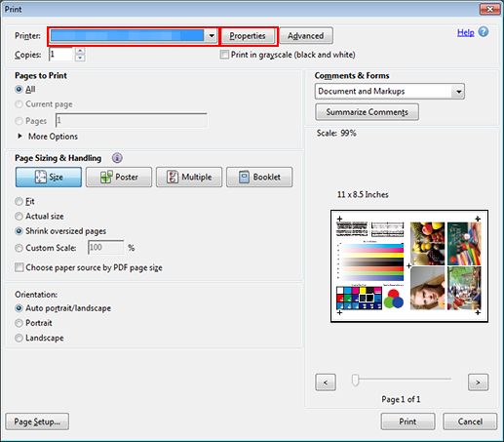Select the All pages radio button
Viewport: 504px width, 442px height.
(19, 89)
